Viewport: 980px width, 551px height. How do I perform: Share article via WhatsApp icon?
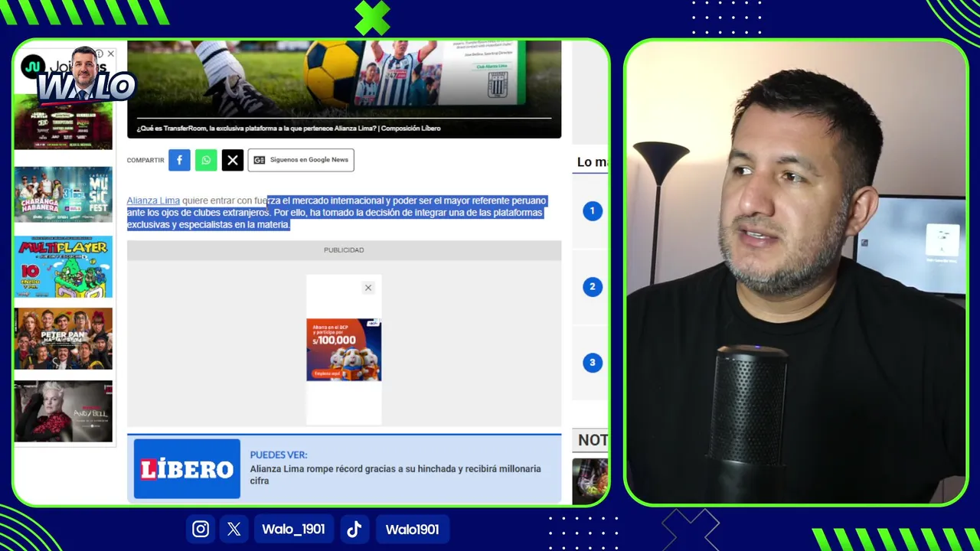(x=206, y=160)
